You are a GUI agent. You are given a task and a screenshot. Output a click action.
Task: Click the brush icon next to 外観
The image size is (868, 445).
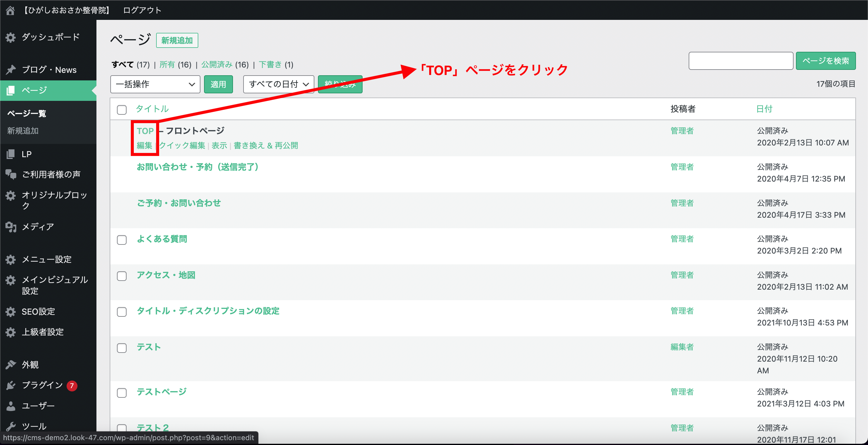[11, 365]
